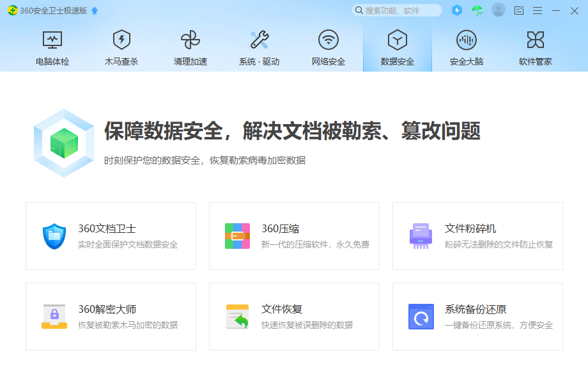Click text 新一代的压缩软件，永久免费
588x371 pixels.
(315, 244)
